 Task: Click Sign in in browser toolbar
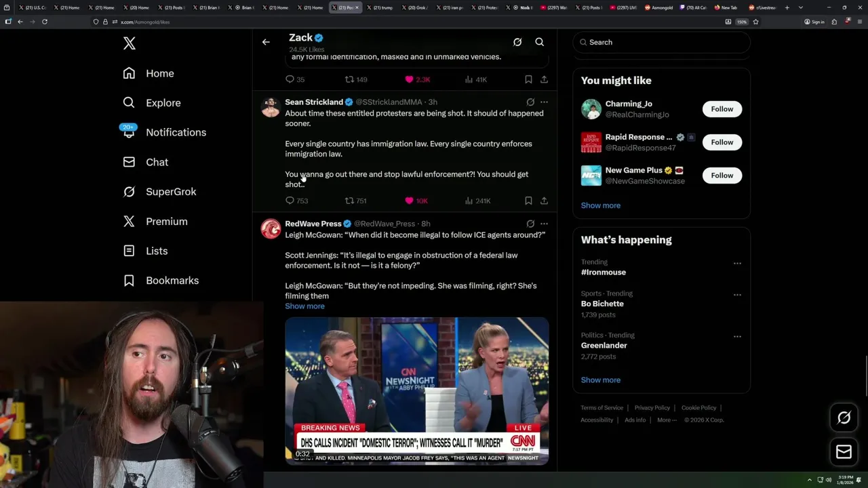coord(814,22)
